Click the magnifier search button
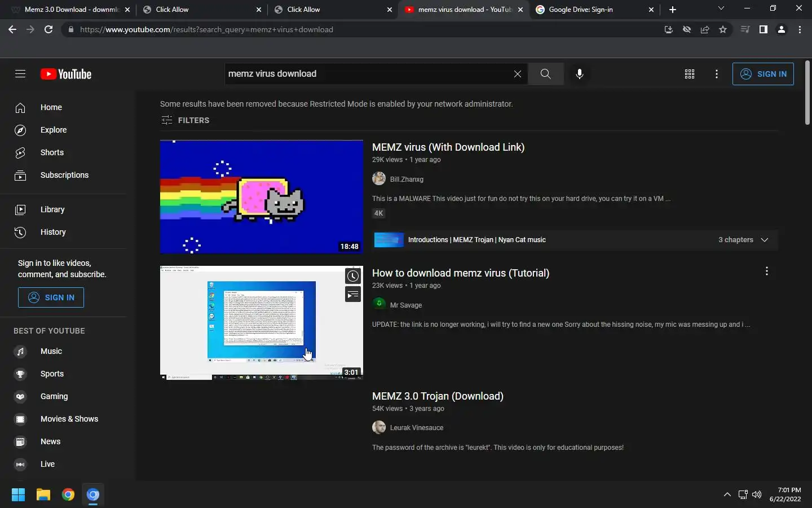Viewport: 812px width, 508px height. click(545, 74)
